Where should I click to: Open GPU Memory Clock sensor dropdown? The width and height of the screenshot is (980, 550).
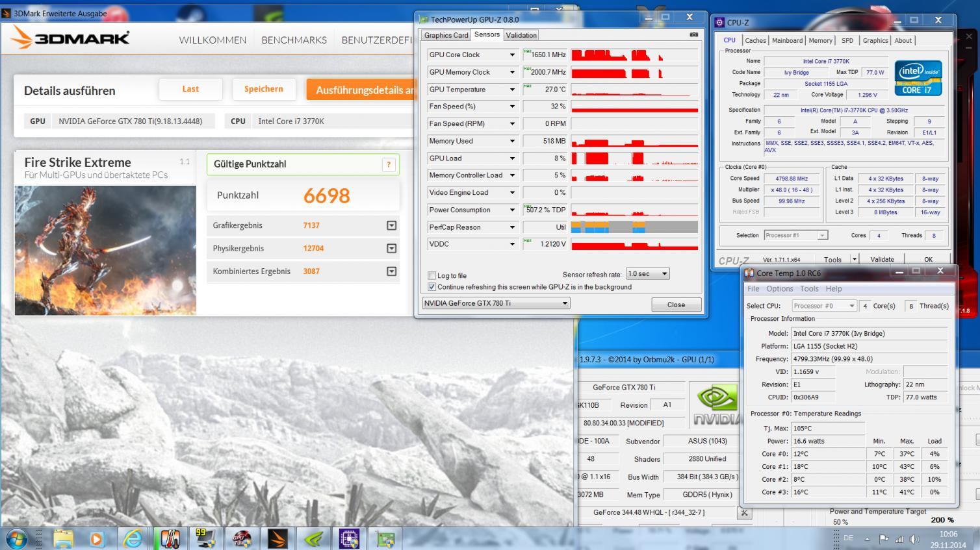tap(512, 72)
